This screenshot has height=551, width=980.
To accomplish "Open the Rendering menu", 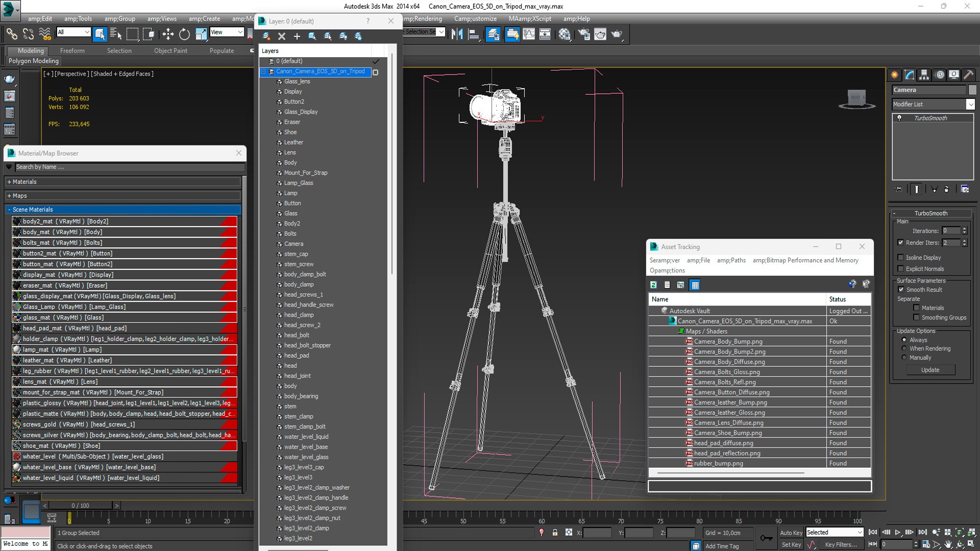I will [x=423, y=19].
